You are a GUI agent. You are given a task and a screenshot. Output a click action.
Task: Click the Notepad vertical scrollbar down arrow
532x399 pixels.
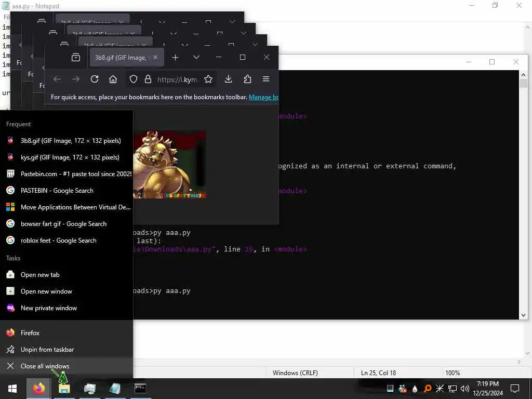coord(528,353)
